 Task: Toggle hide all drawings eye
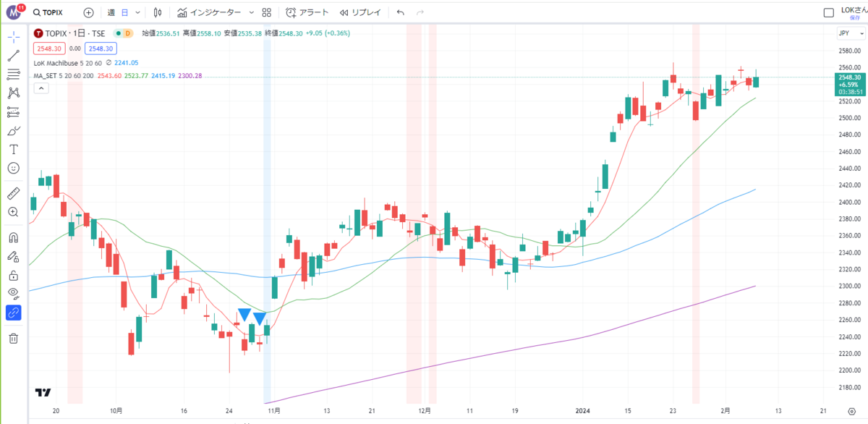pos(13,294)
